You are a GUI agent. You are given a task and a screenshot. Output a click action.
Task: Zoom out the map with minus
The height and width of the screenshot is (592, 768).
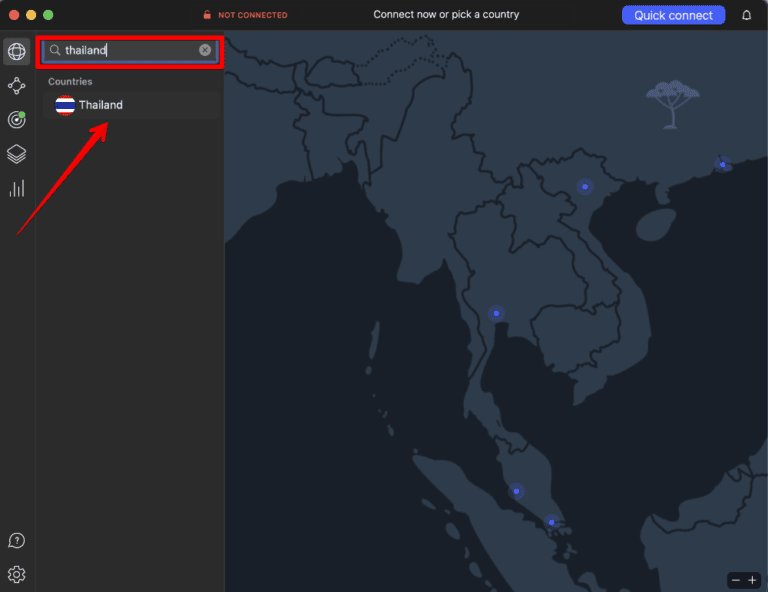point(736,580)
